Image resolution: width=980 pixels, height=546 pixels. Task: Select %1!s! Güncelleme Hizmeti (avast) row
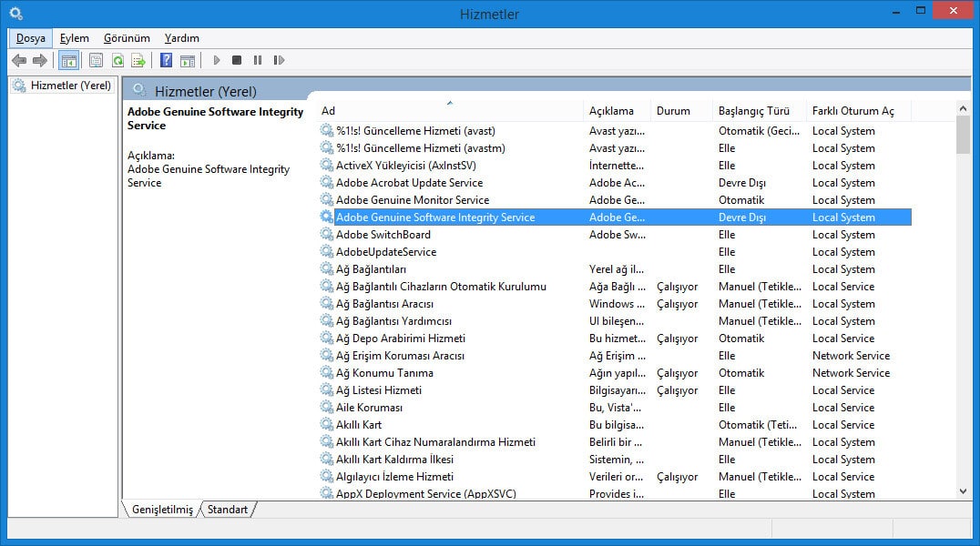click(615, 131)
